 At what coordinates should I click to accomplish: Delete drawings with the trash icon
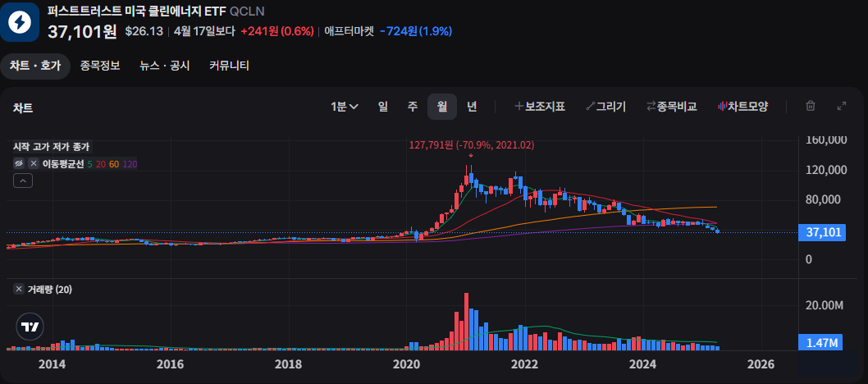click(x=811, y=106)
